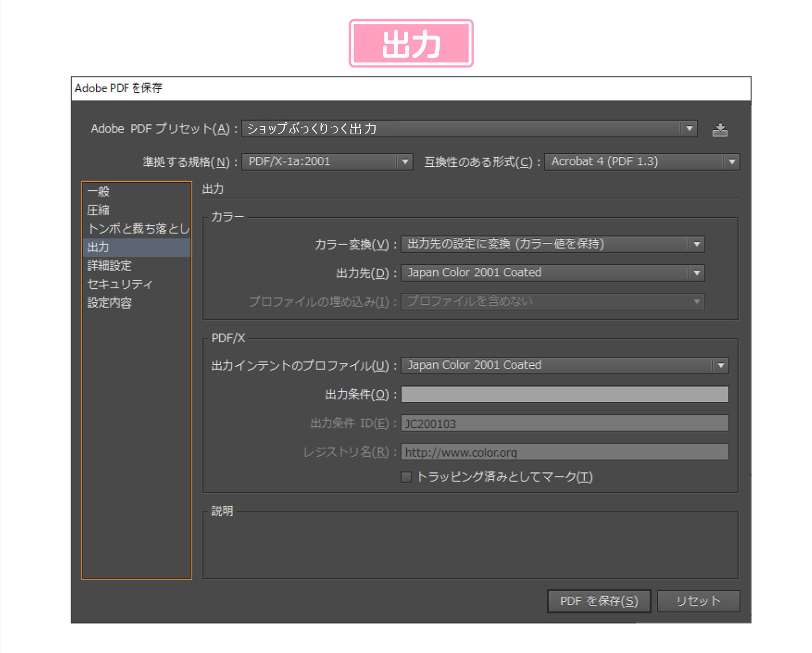Open the 出力先 destination dropdown
The height and width of the screenshot is (653, 812).
pos(552,273)
